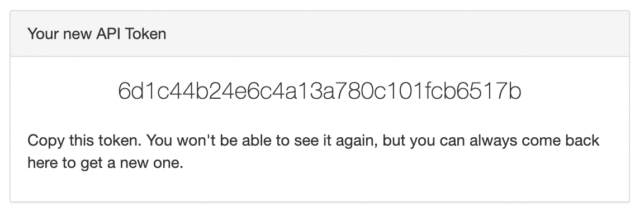
Task: Click the word 'Token' in the heading
Action: [x=145, y=33]
